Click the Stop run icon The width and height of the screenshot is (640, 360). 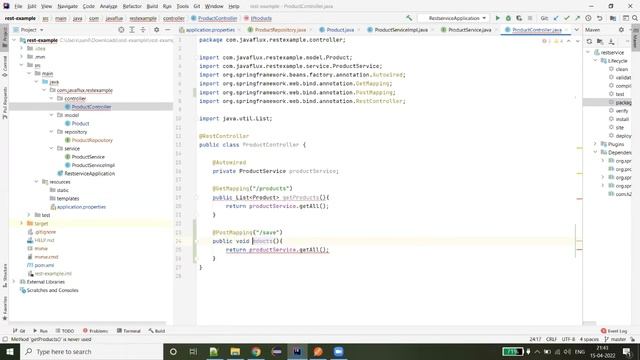530,18
